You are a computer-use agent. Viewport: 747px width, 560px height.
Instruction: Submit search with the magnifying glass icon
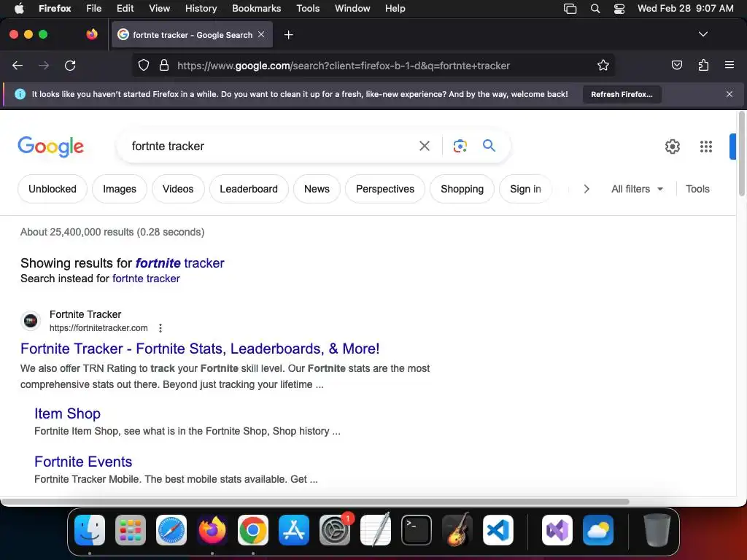[x=489, y=146]
